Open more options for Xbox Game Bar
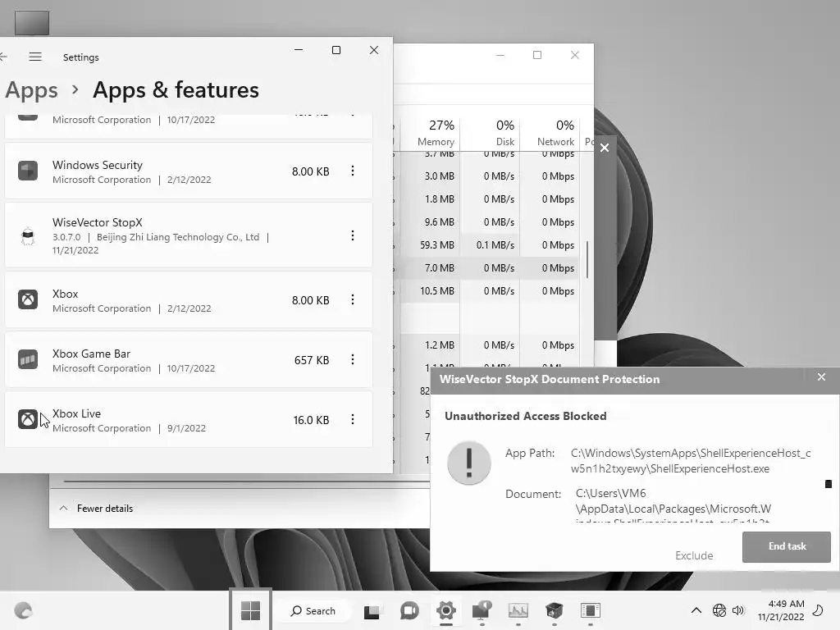The height and width of the screenshot is (630, 840). point(353,359)
